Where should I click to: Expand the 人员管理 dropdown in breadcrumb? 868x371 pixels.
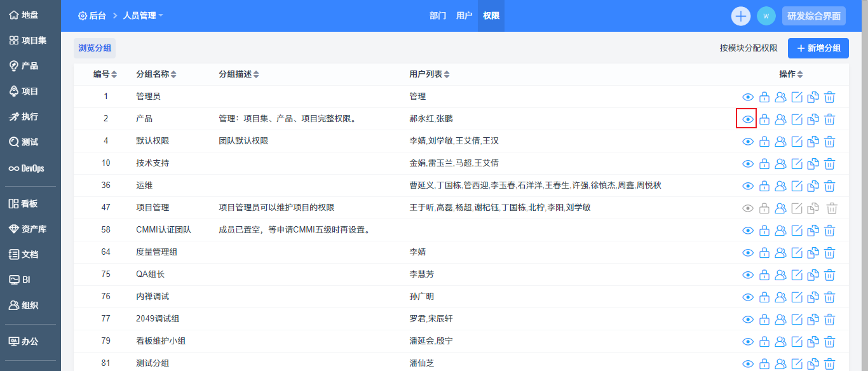[x=143, y=16]
